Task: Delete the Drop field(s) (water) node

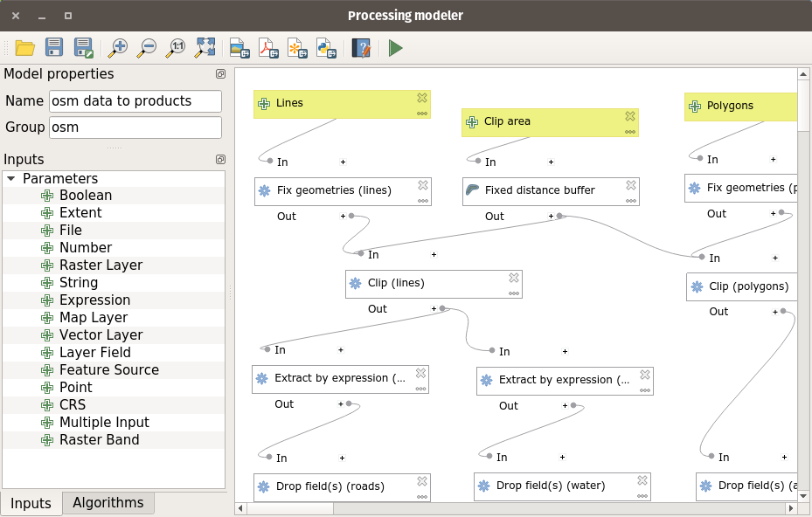Action: point(642,480)
